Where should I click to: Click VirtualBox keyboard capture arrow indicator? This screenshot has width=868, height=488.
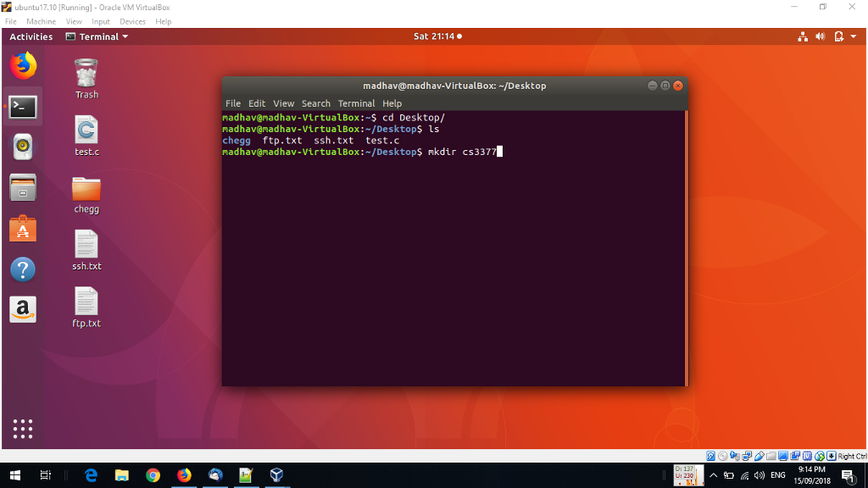(832, 456)
